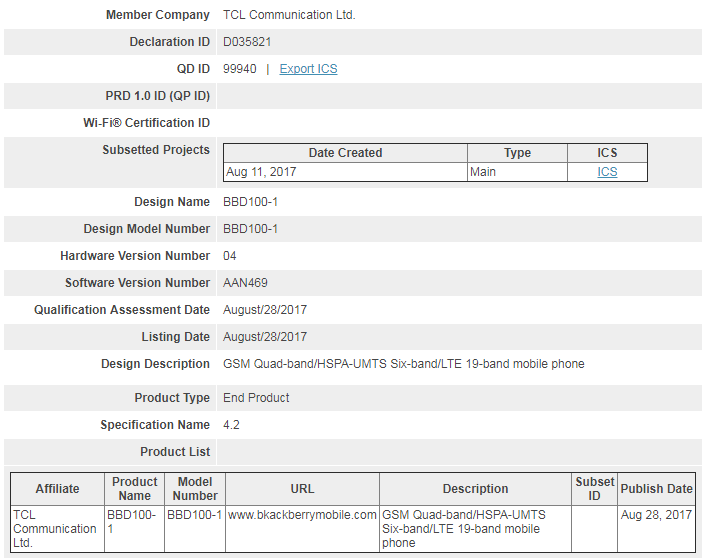The height and width of the screenshot is (558, 703).
Task: Click TCL Communication Ltd. member company value
Action: pyautogui.click(x=289, y=15)
